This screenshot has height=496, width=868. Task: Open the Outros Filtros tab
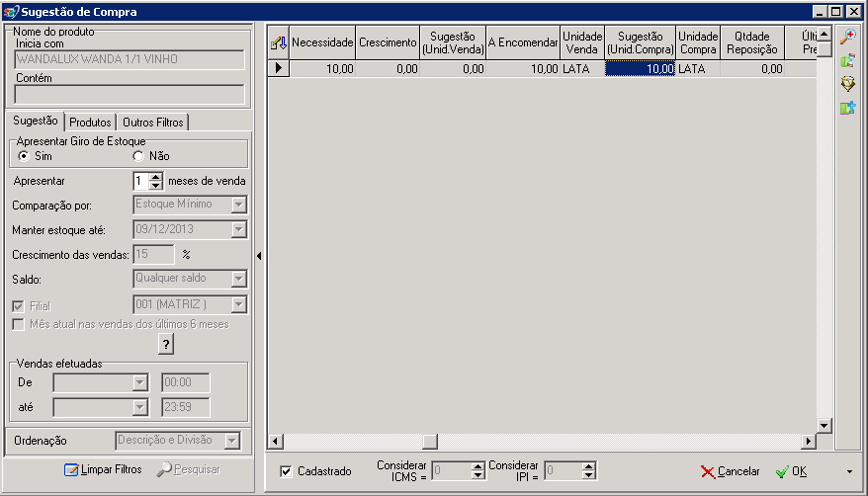(153, 123)
